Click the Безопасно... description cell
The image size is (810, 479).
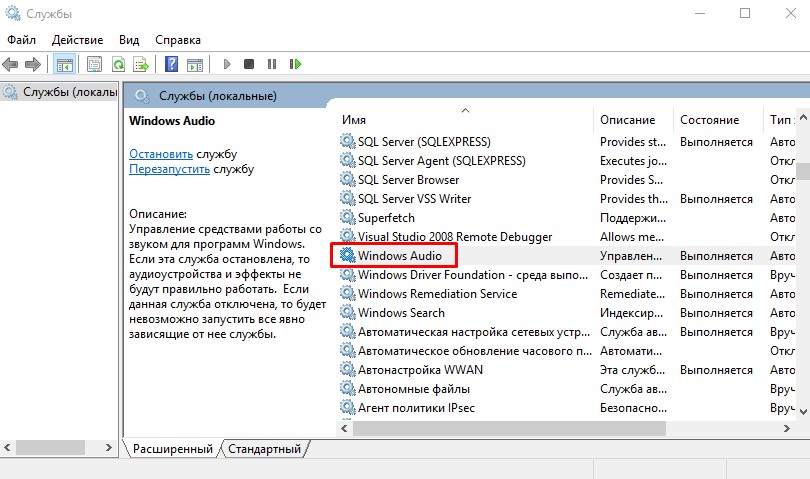[633, 408]
